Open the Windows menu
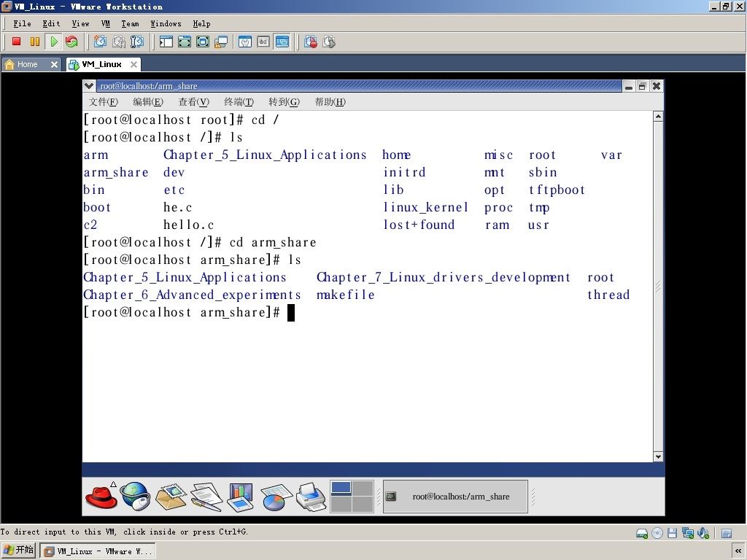The height and width of the screenshot is (560, 747). click(x=166, y=23)
